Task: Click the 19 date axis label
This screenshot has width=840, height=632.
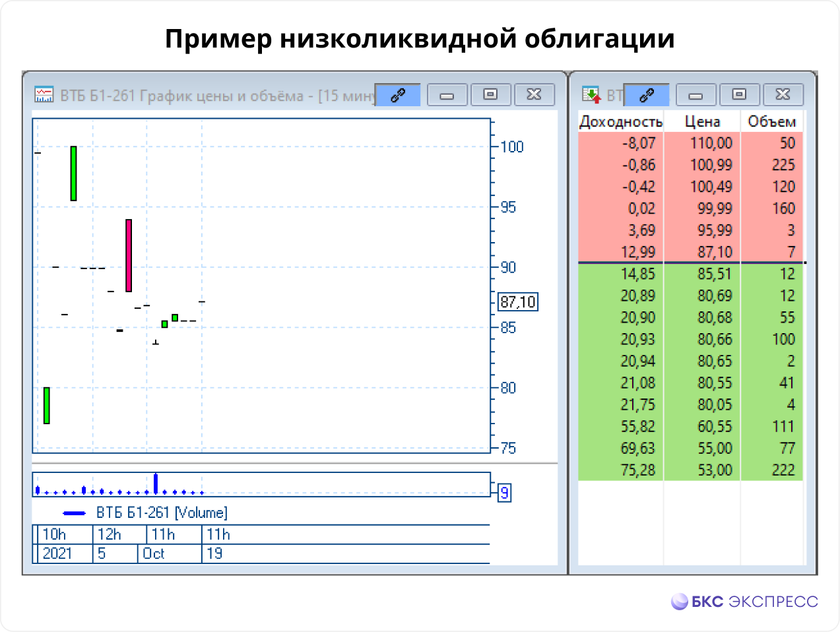Action: pos(214,553)
